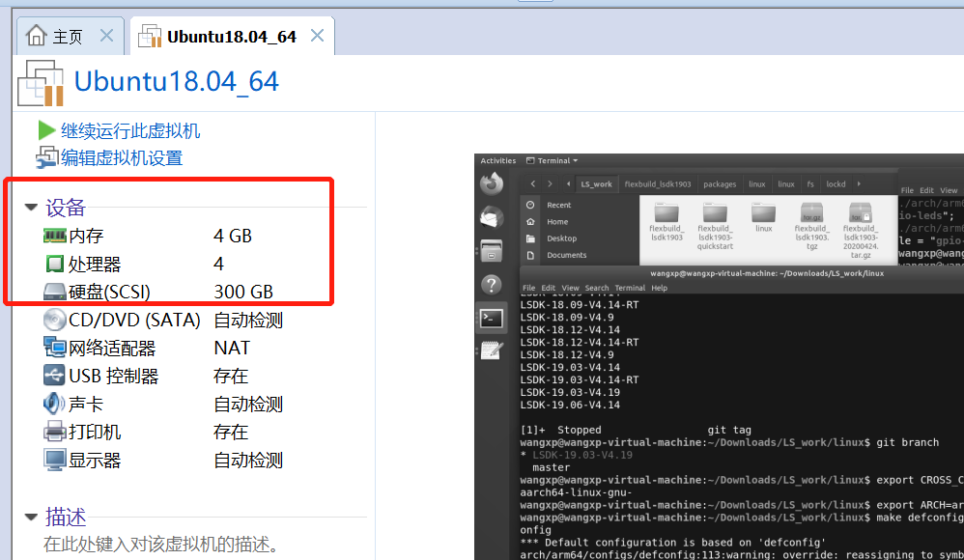964x560 pixels.
Task: Open the Terminal dropdown in Ubuntu top bar
Action: [x=557, y=160]
